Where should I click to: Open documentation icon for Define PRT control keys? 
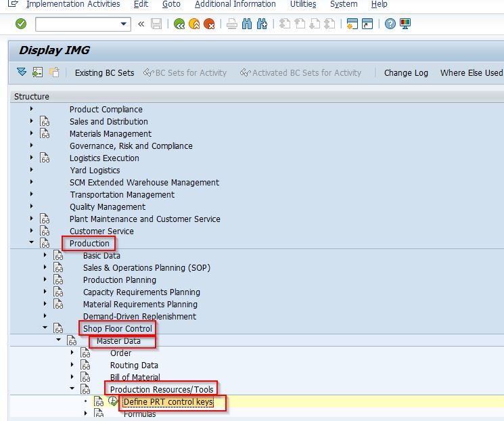click(99, 401)
